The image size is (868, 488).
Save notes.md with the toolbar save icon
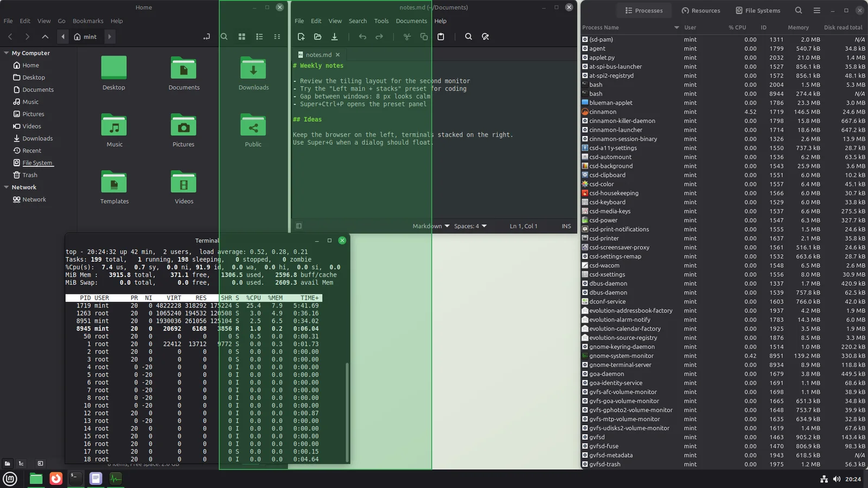point(335,37)
